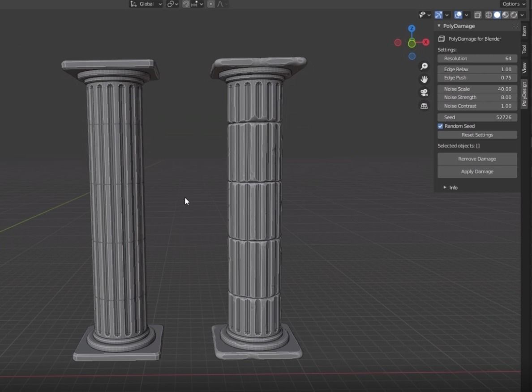Switch viewport to wireframe shading mode
Screen dimensions: 532x392
coord(489,15)
